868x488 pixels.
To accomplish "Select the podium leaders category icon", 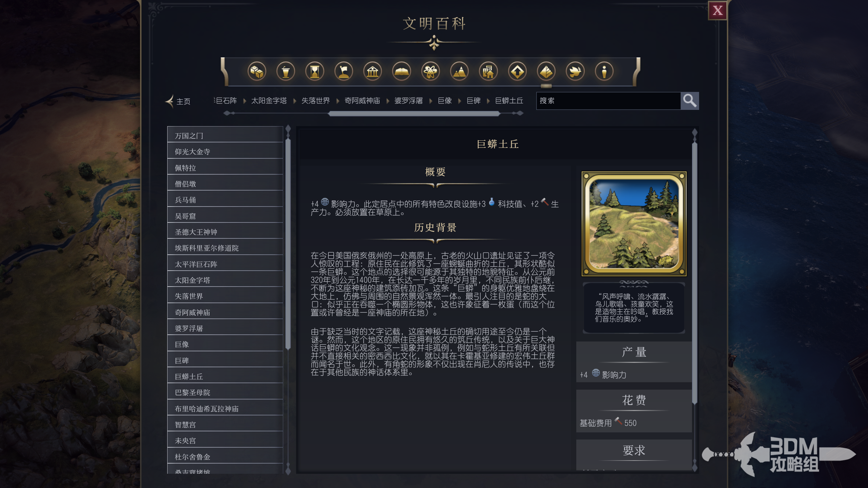I will [x=286, y=72].
